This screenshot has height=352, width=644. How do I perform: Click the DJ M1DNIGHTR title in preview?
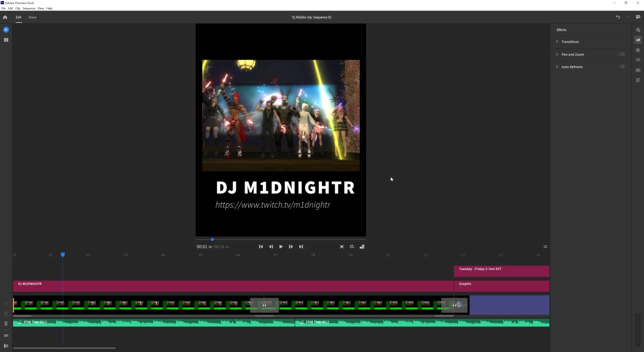pyautogui.click(x=285, y=188)
